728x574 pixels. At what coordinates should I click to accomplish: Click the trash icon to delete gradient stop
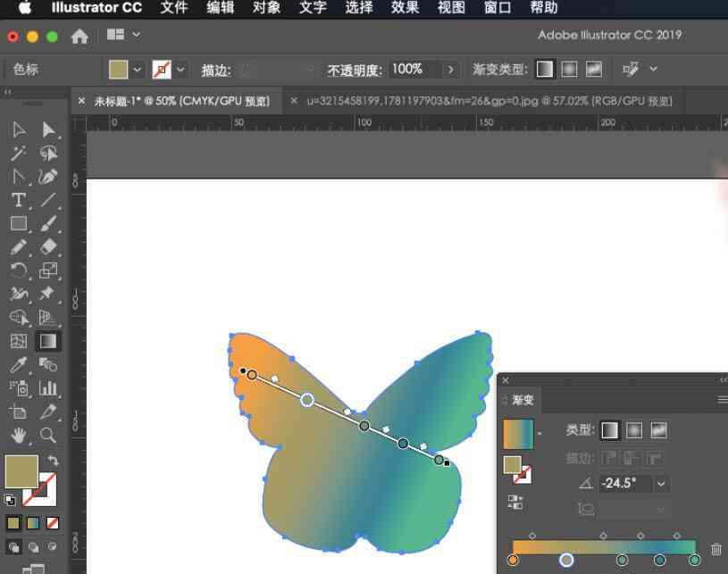tap(717, 549)
